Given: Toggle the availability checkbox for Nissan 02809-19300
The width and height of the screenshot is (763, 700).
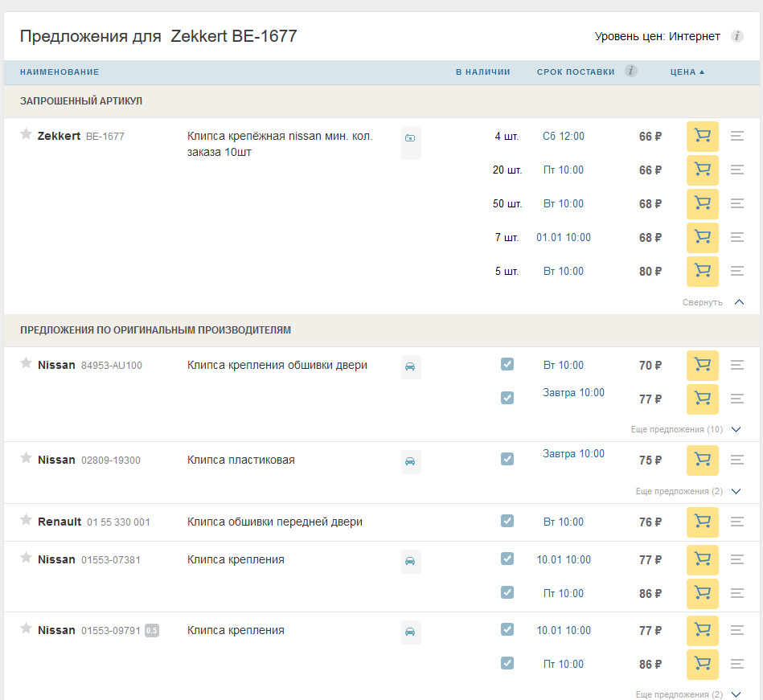Looking at the screenshot, I should point(507,459).
